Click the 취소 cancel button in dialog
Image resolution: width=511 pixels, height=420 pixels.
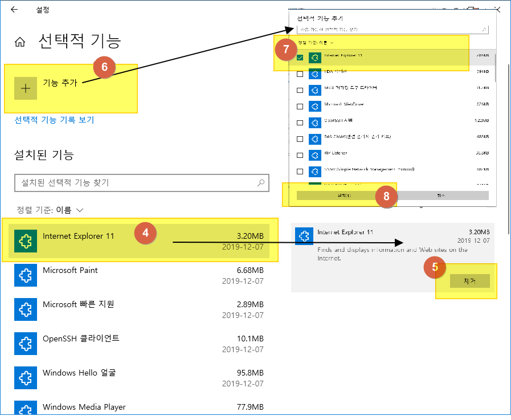[x=441, y=195]
